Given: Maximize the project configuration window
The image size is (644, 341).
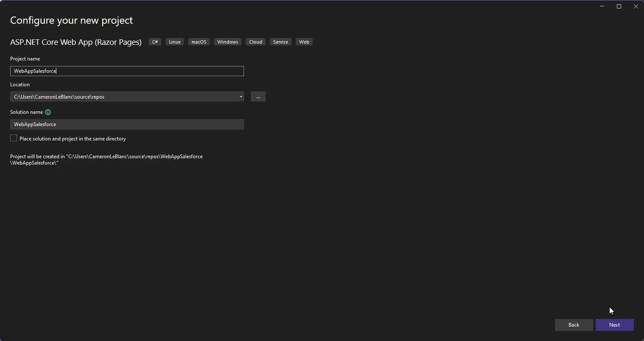Looking at the screenshot, I should coord(619,6).
